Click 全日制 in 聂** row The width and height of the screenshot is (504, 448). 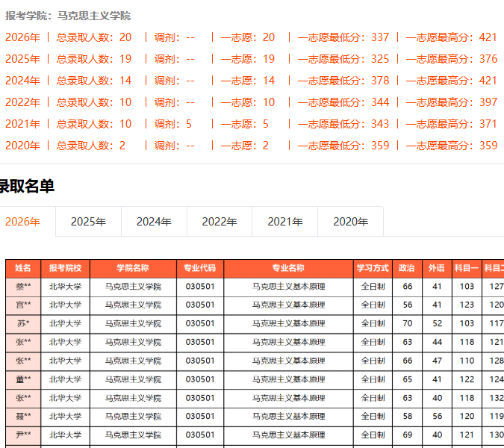click(373, 417)
